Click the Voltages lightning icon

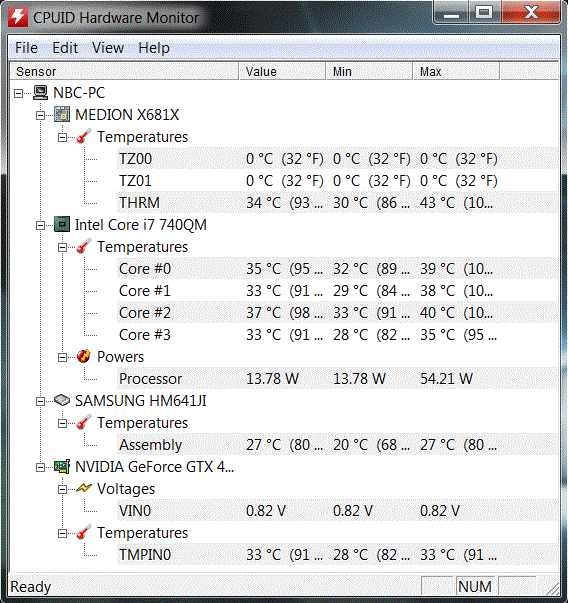tap(84, 488)
